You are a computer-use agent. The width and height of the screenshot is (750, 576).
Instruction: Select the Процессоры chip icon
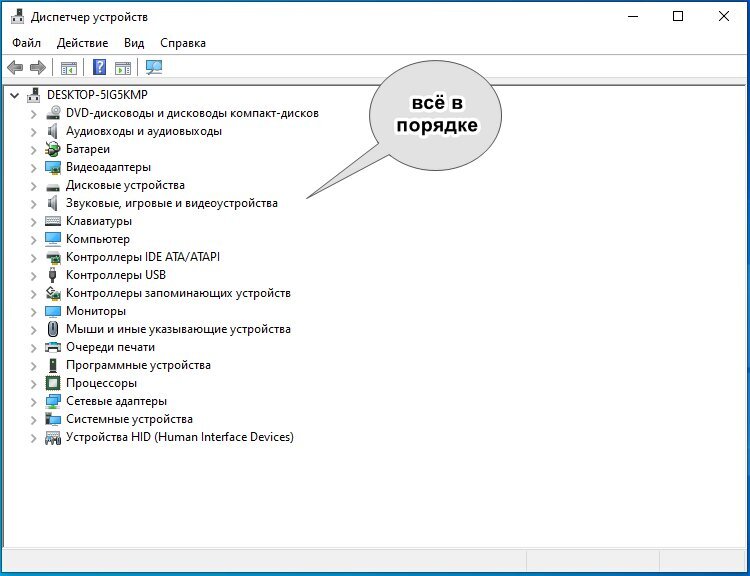pyautogui.click(x=53, y=383)
